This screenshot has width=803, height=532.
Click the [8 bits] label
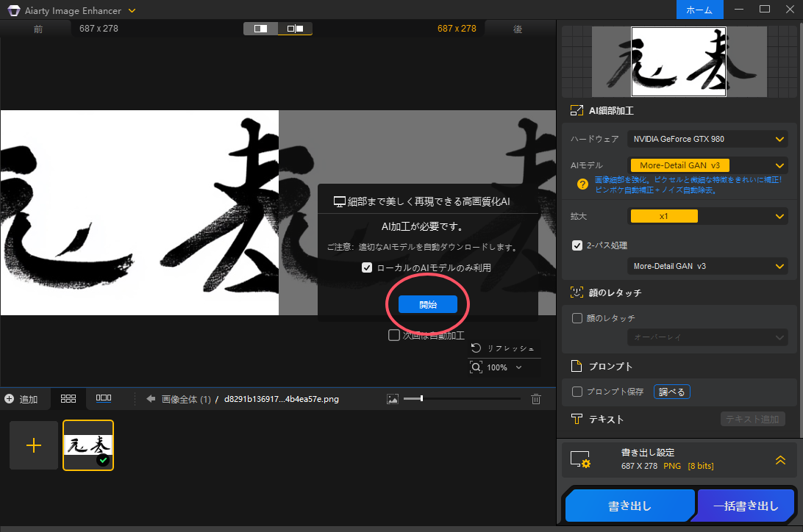701,466
